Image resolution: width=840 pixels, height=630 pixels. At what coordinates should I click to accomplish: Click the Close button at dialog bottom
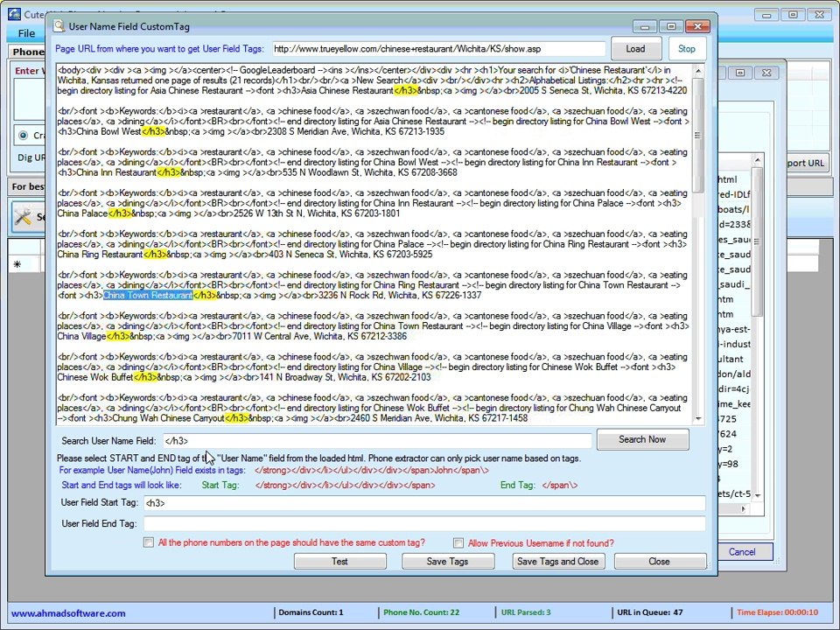point(660,561)
